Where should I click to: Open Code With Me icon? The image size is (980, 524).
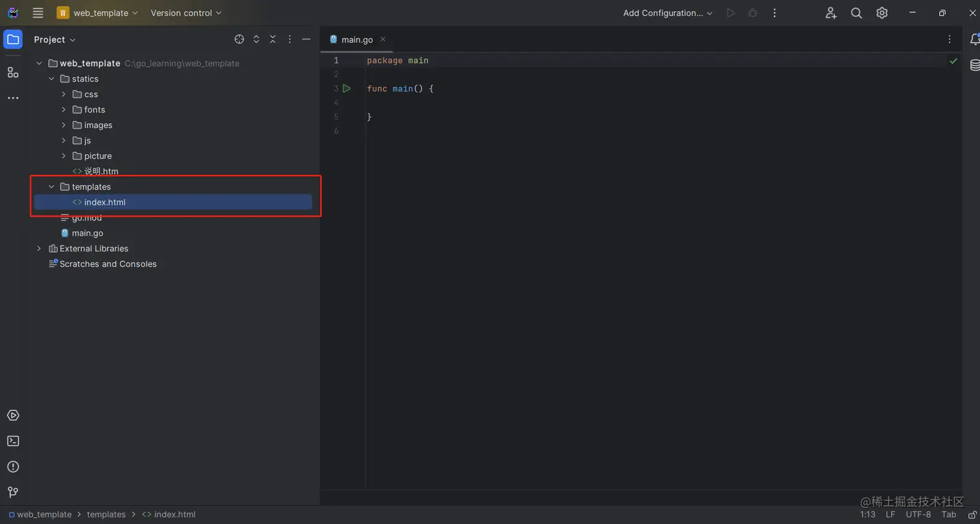click(x=831, y=13)
